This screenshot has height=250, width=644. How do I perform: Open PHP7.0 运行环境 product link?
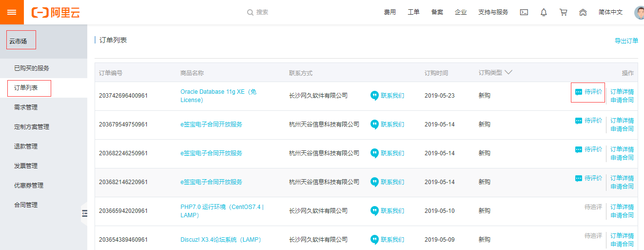point(222,211)
